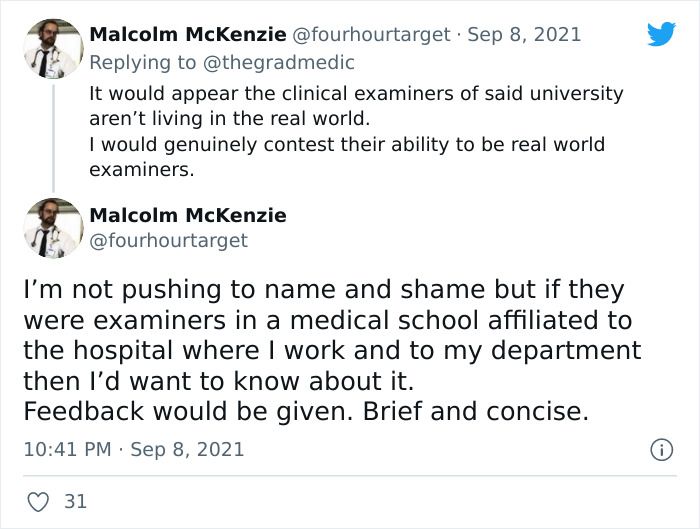Click the Sep 8, 2021 date on reply
This screenshot has height=529, width=700.
[x=524, y=34]
